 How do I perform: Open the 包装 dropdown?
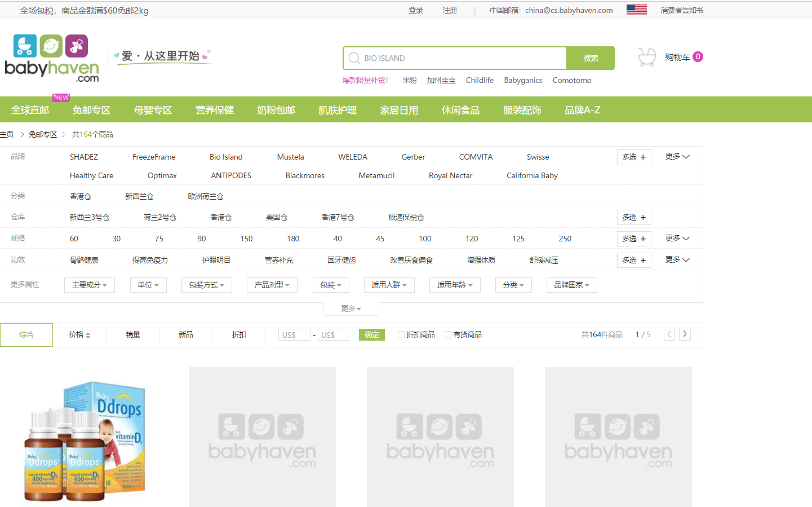click(x=331, y=285)
